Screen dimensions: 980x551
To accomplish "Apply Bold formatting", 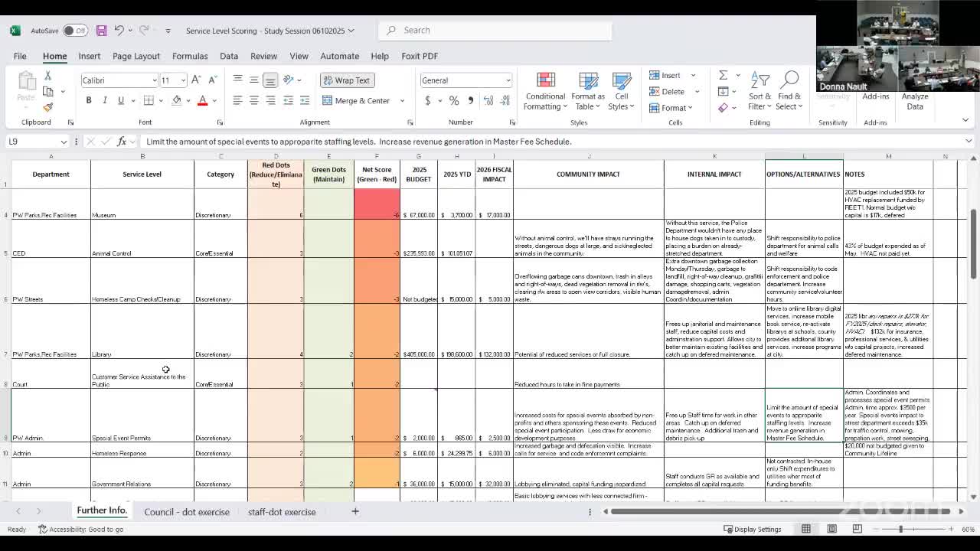I will 89,100.
